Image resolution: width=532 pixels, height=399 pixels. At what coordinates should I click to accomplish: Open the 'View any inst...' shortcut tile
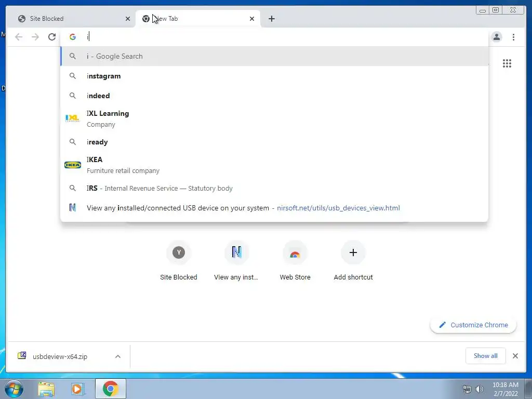point(236,261)
